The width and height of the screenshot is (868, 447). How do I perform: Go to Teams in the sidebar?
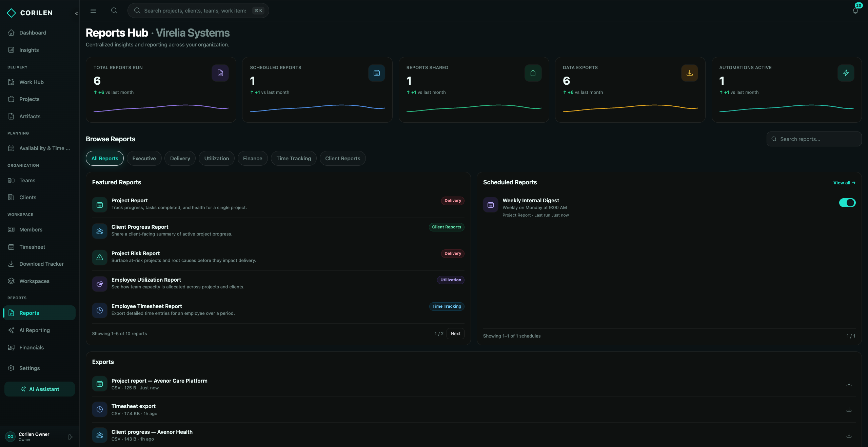point(39,180)
